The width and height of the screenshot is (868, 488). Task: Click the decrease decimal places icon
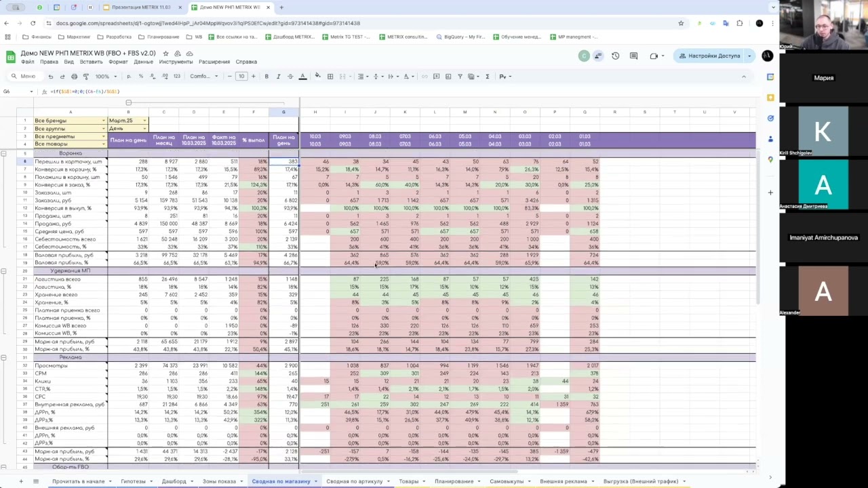[153, 77]
